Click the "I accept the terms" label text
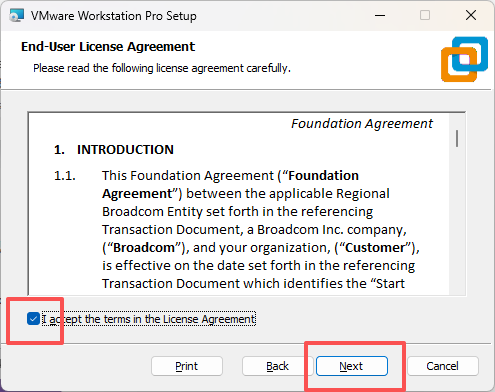 149,319
